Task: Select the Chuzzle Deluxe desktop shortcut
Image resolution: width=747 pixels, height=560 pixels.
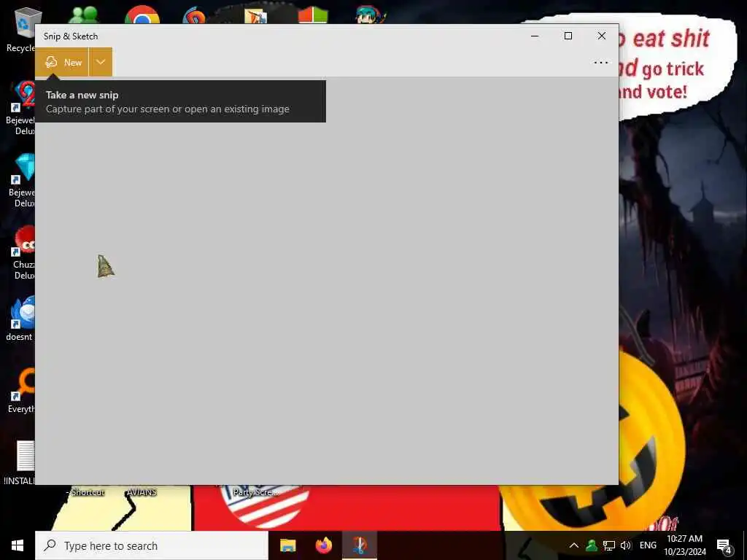Action: (23, 252)
